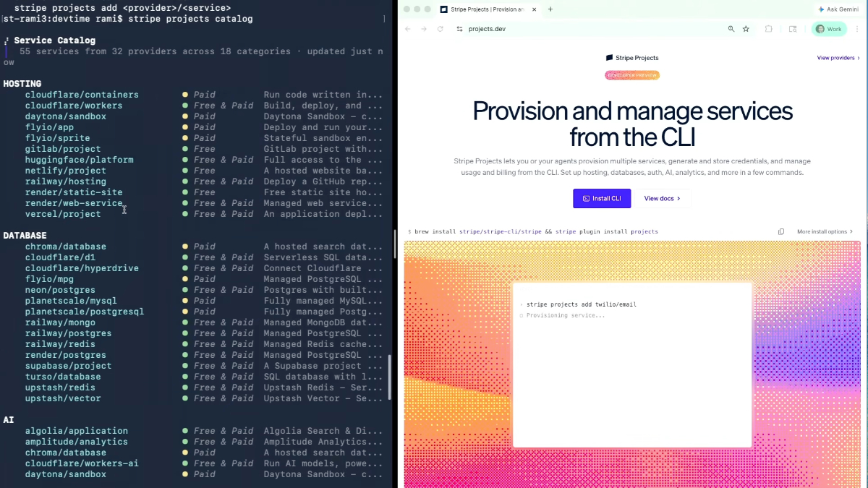This screenshot has width=868, height=488.
Task: Click netlify/project in the terminal
Action: click(x=66, y=171)
